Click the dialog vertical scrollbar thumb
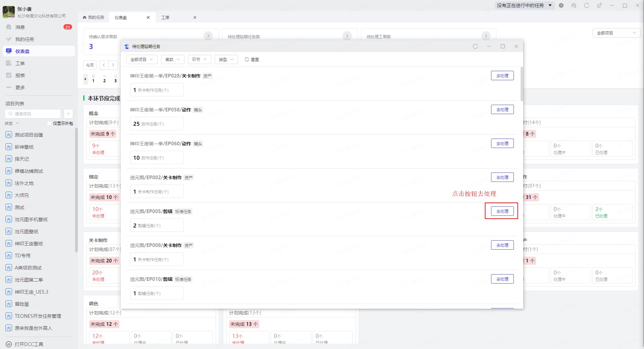The height and width of the screenshot is (349, 644). tap(522, 84)
